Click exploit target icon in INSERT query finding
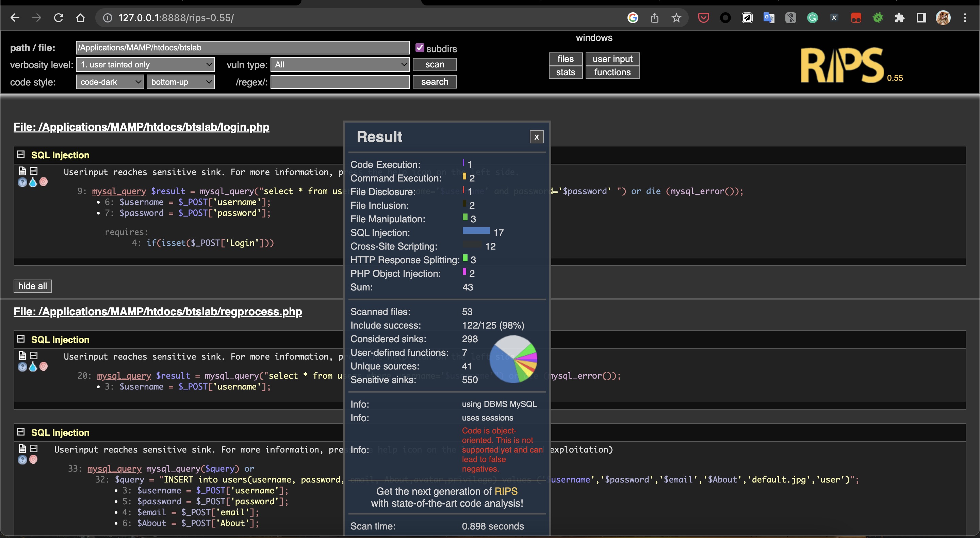This screenshot has height=538, width=980. coord(33,460)
